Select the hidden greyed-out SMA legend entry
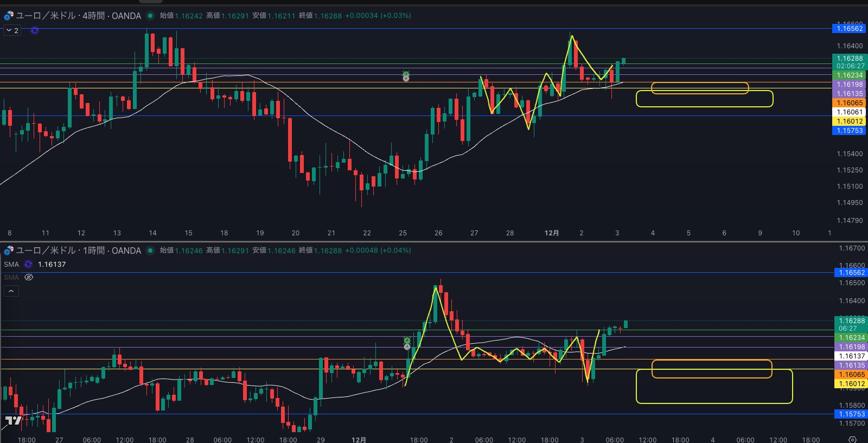868x443 pixels. 11,277
